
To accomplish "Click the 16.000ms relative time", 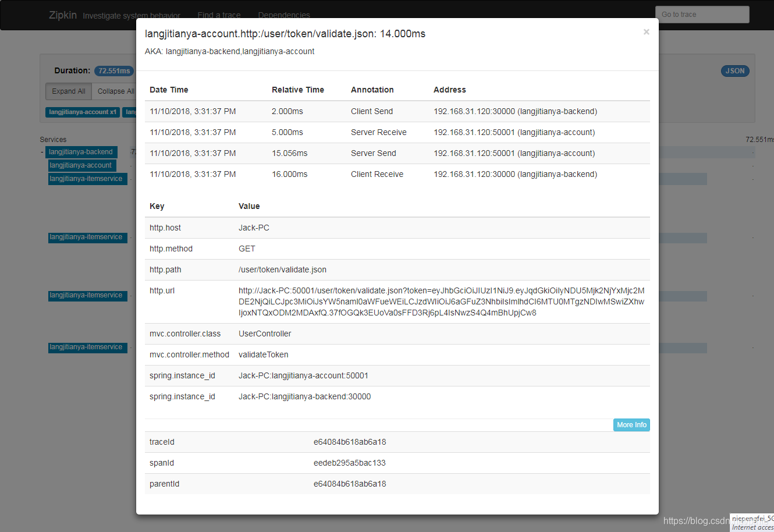I will tap(290, 174).
